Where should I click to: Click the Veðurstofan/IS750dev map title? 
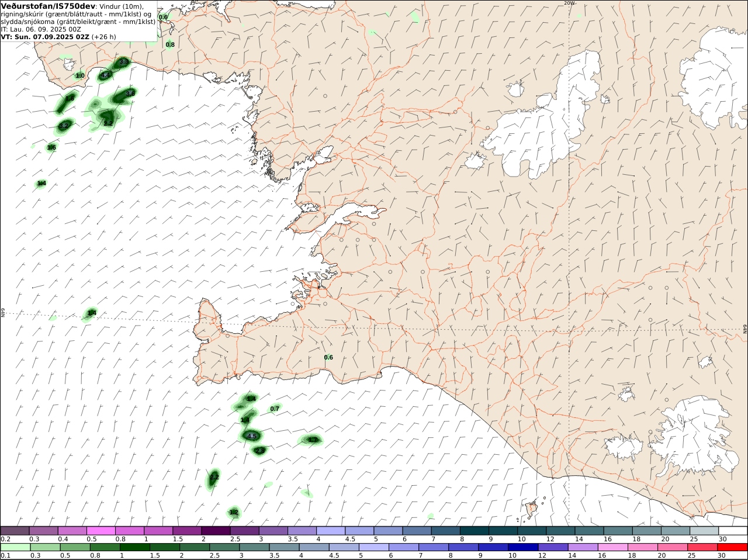[x=47, y=6]
